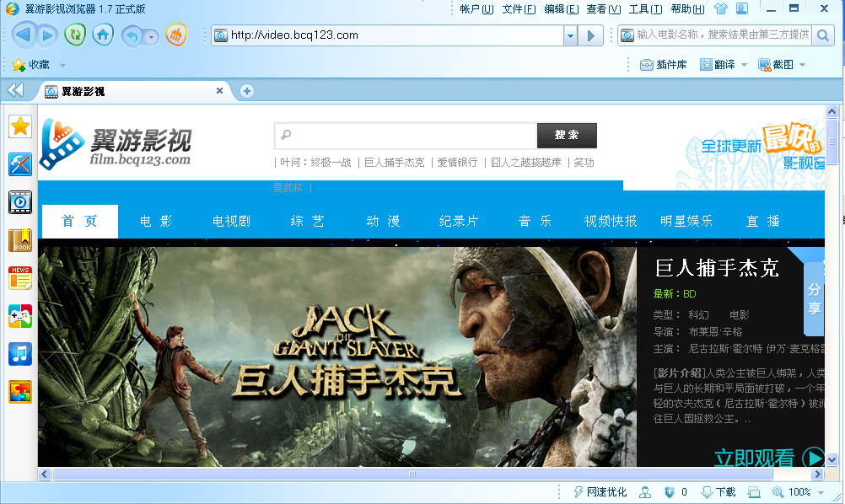Image resolution: width=845 pixels, height=504 pixels.
Task: Click the sidebar video player icon
Action: [x=20, y=202]
